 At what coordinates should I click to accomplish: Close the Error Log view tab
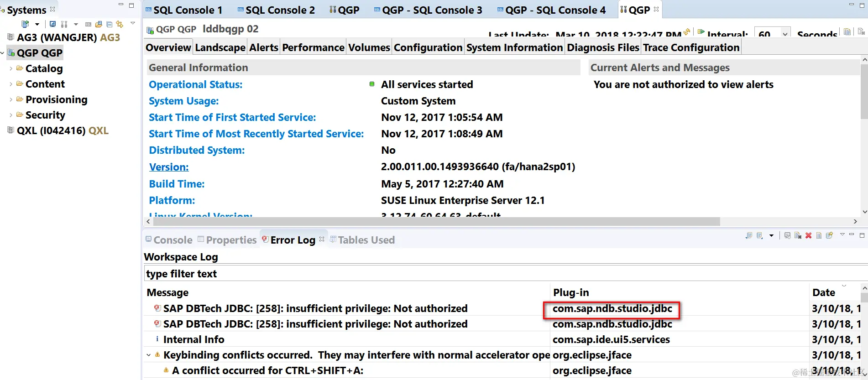[x=322, y=239]
